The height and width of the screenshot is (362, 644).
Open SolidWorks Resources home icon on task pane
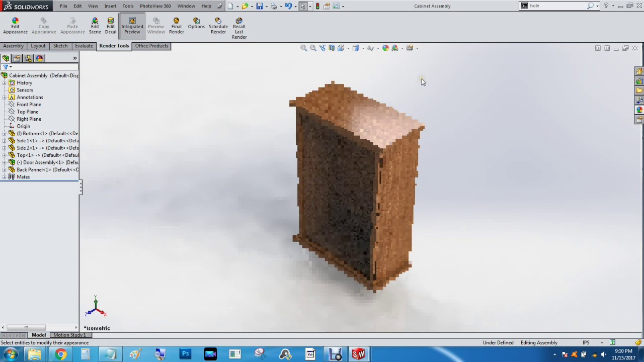click(x=639, y=71)
